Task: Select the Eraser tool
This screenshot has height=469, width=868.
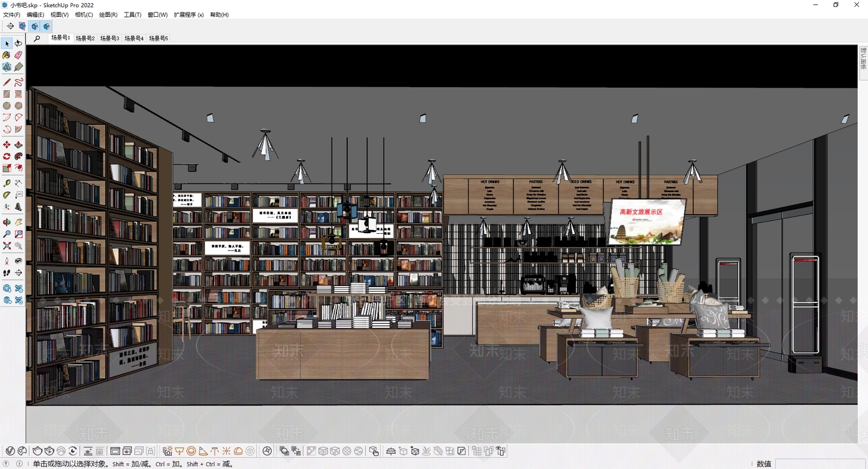Action: pos(18,55)
